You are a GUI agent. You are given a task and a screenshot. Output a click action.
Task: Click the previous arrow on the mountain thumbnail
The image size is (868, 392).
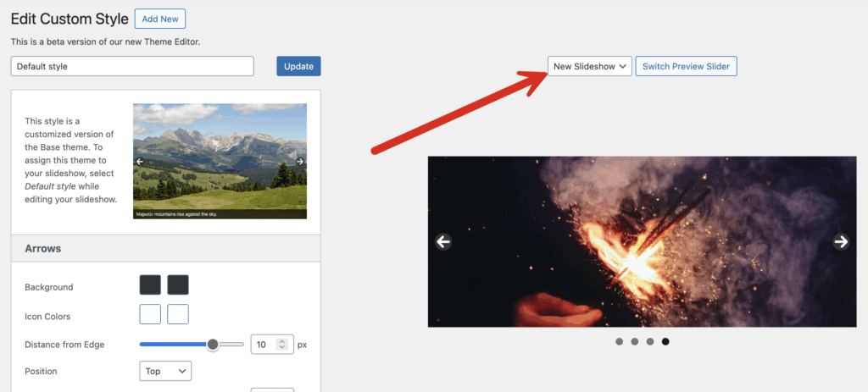point(140,162)
